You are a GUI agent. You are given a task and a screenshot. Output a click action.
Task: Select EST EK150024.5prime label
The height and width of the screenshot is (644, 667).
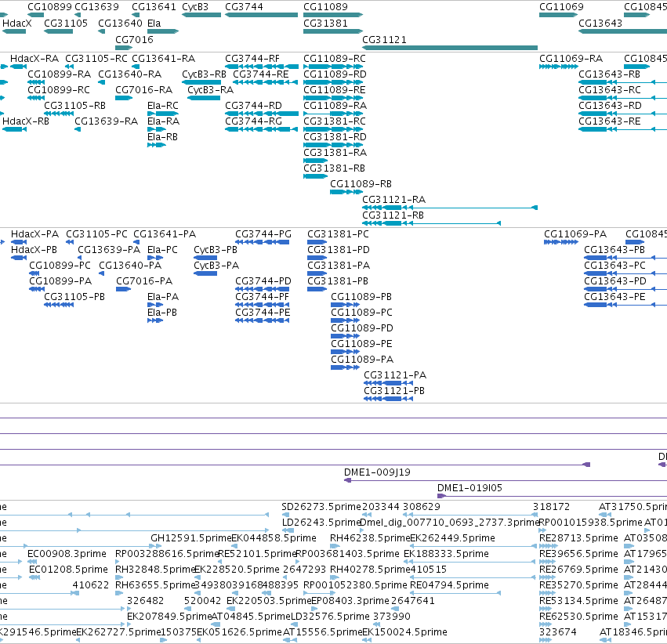pos(404,631)
